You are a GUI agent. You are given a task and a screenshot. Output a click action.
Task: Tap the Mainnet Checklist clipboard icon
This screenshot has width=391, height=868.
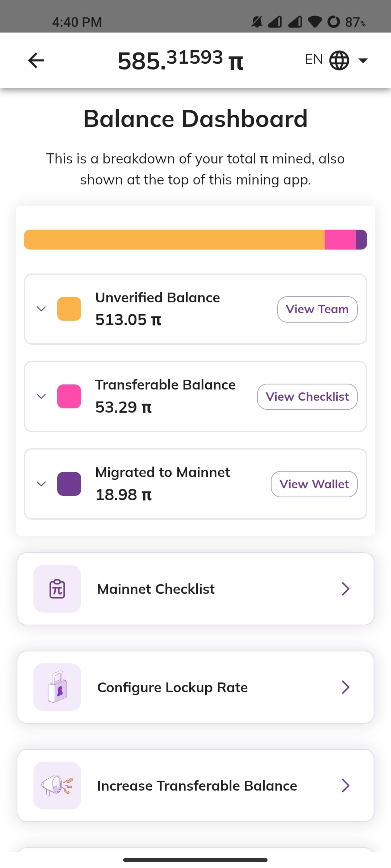pyautogui.click(x=57, y=589)
